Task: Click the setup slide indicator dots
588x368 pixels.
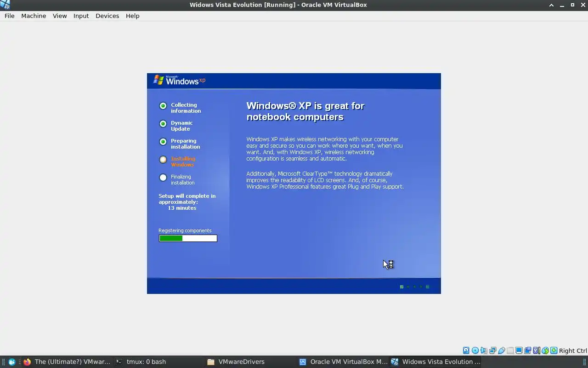Action: (x=414, y=287)
